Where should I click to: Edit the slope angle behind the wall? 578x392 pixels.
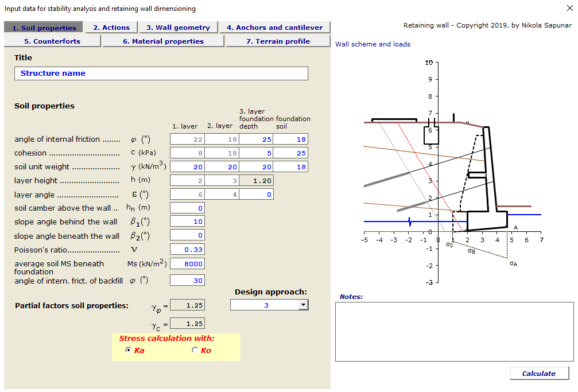coord(187,221)
